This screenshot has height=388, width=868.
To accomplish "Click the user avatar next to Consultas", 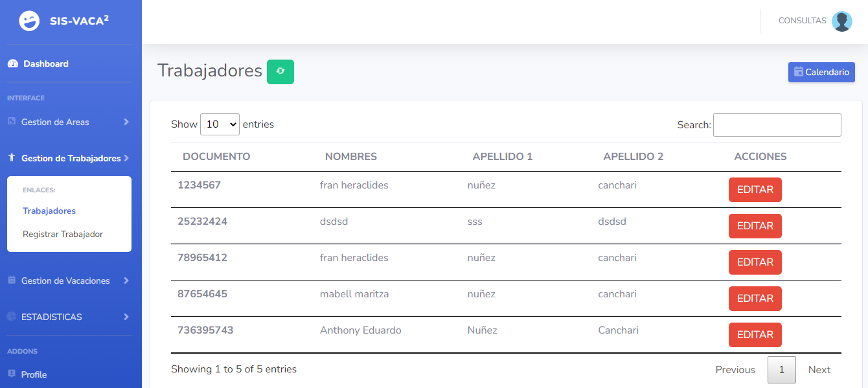I will (842, 21).
